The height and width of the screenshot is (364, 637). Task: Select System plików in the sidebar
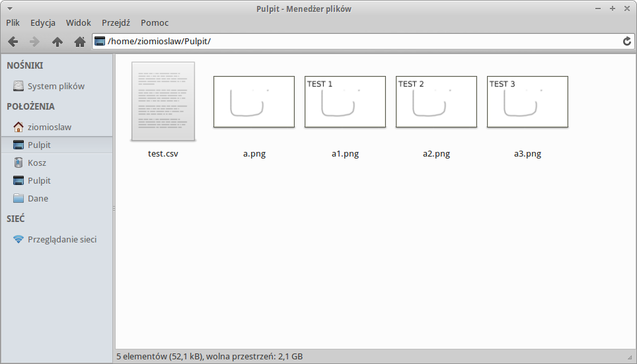pos(56,86)
